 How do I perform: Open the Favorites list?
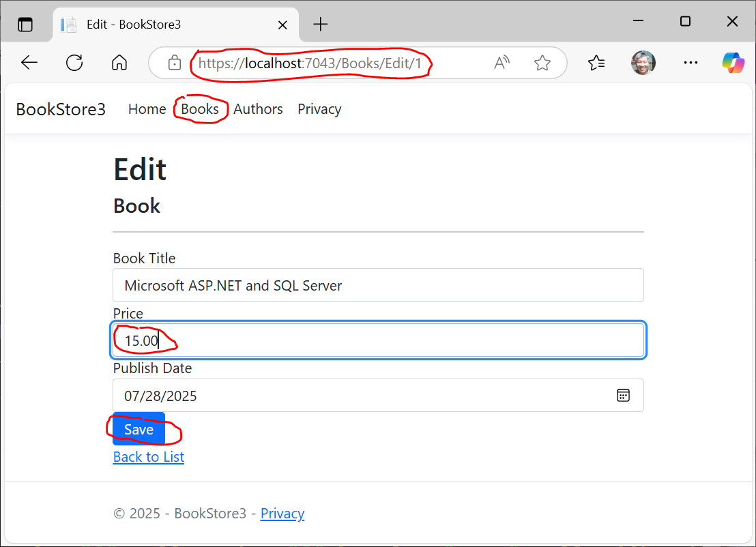click(596, 63)
